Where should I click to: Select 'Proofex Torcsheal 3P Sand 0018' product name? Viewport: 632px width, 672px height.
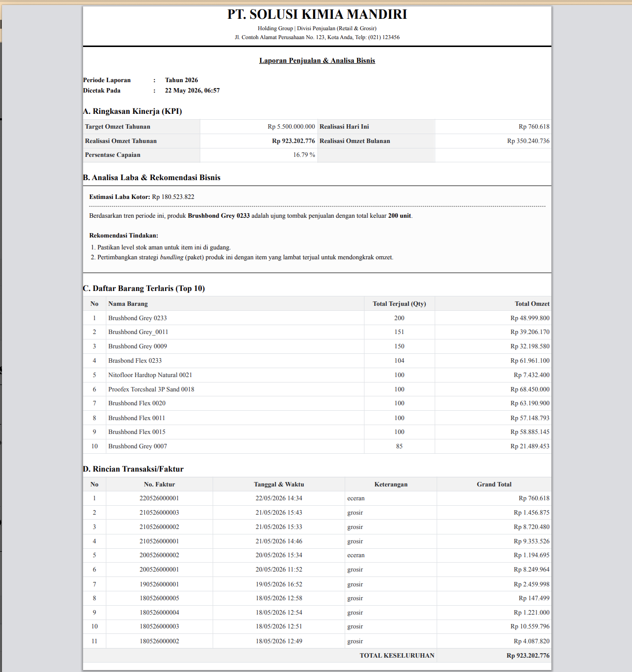pos(151,389)
